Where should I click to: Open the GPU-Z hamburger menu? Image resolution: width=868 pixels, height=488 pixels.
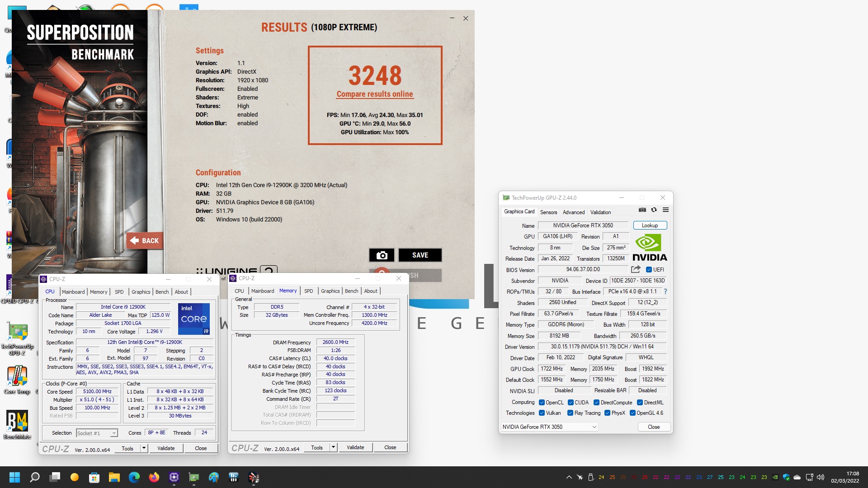click(665, 210)
